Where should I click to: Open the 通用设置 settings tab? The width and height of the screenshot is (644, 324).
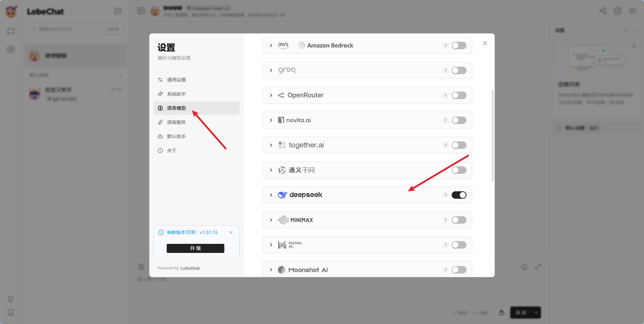point(196,80)
